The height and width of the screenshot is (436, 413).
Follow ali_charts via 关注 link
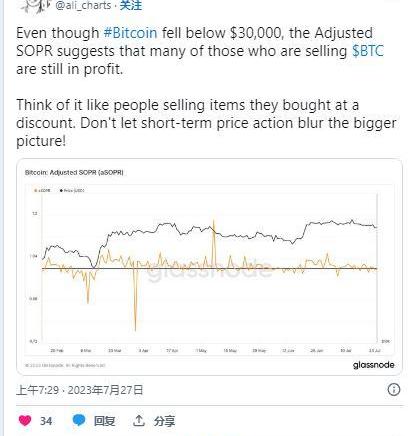[131, 5]
